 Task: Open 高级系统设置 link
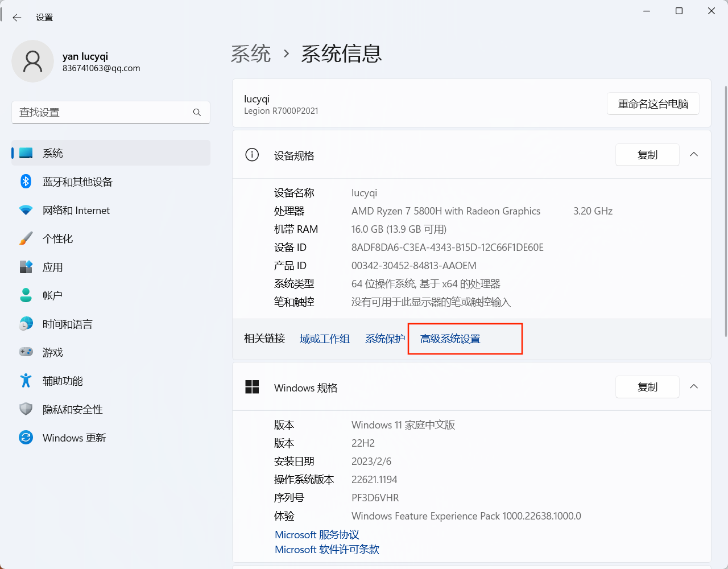[449, 338]
